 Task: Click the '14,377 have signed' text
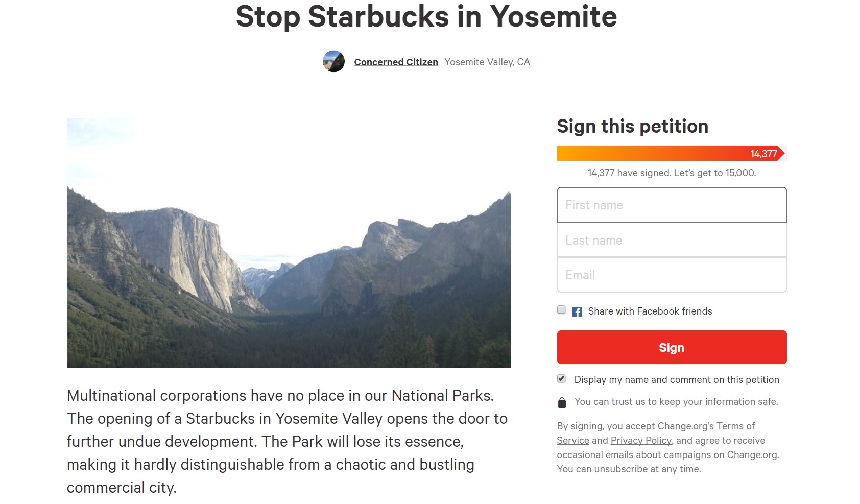pos(671,173)
